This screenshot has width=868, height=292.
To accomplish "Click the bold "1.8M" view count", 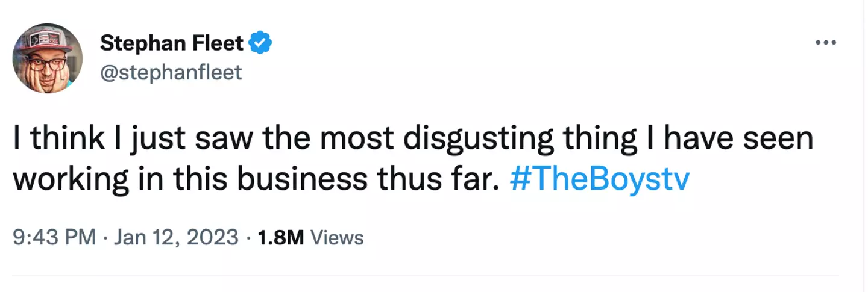I will (280, 237).
